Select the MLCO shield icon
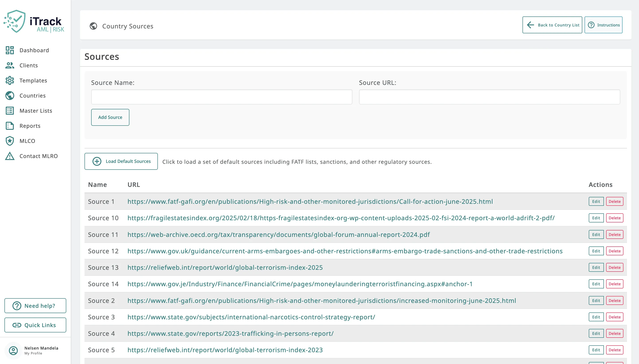 click(x=10, y=141)
